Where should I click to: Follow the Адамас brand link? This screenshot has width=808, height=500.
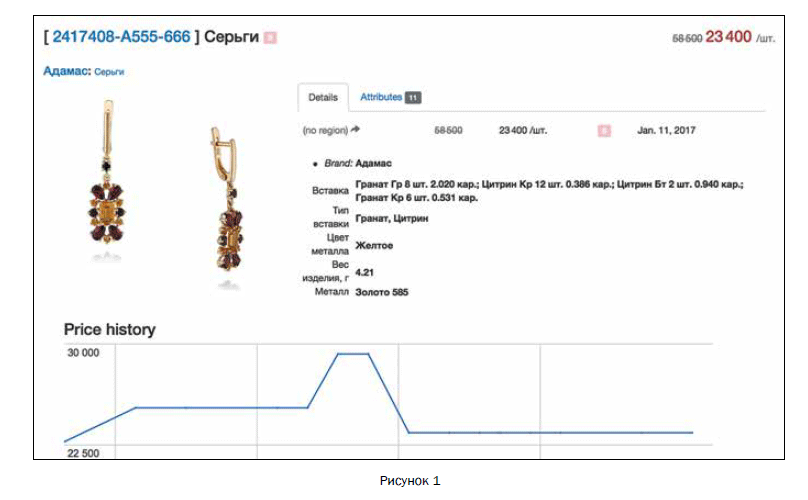pyautogui.click(x=66, y=72)
